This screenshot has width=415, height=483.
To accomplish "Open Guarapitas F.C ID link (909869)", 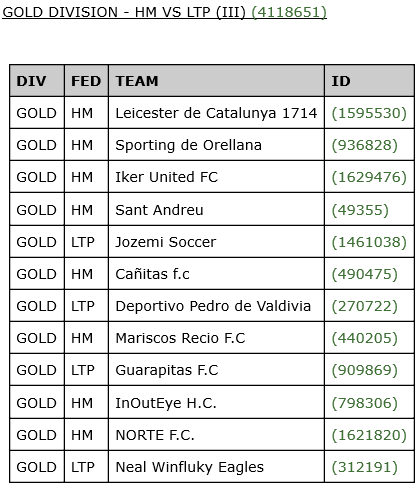I will point(365,370).
